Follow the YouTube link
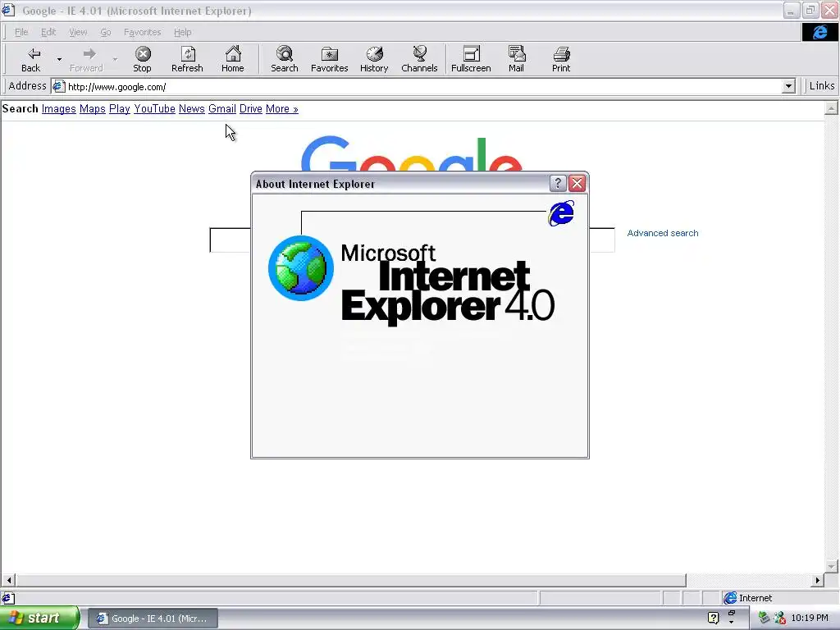Viewport: 840px width, 630px height. (x=154, y=109)
